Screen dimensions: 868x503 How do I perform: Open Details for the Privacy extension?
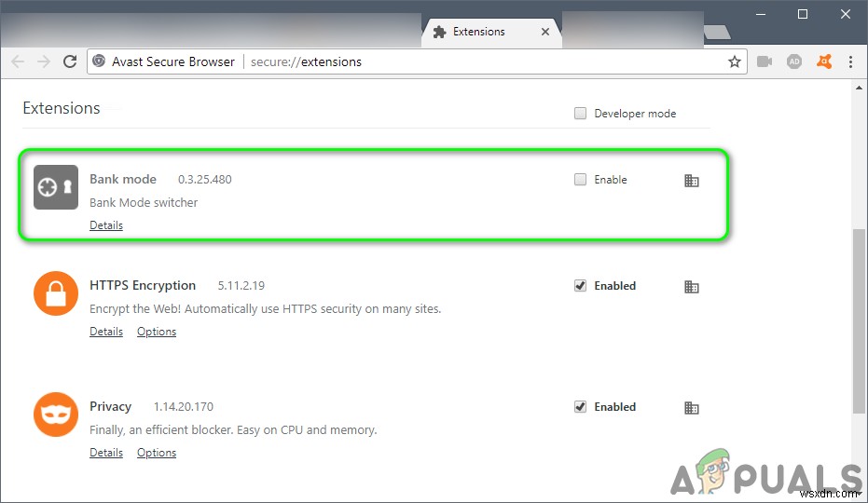(x=106, y=453)
